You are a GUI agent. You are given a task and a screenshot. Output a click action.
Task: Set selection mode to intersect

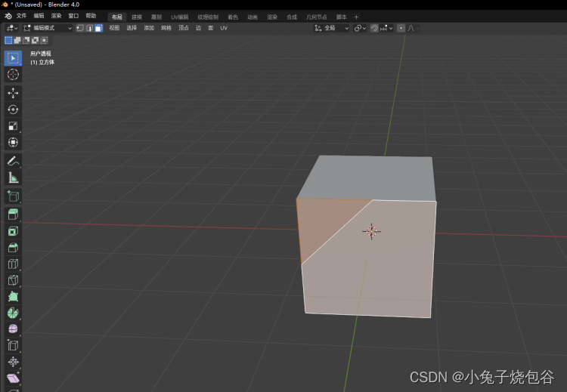tap(44, 40)
